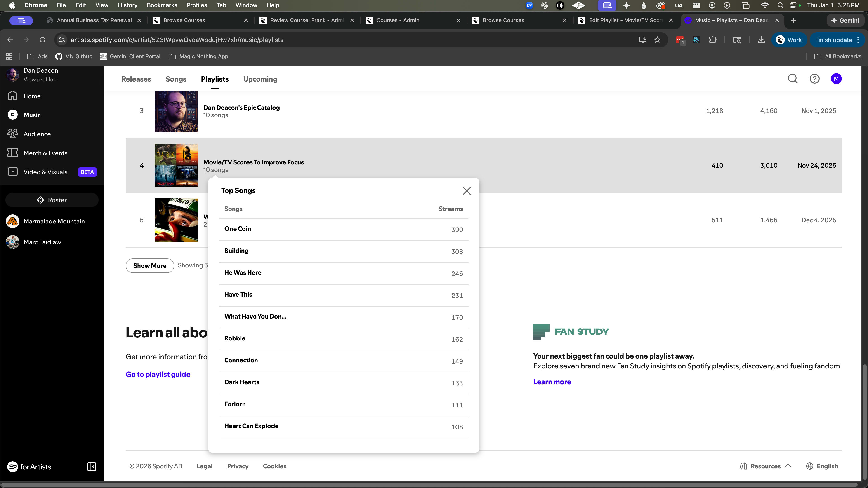The width and height of the screenshot is (868, 488).
Task: Follow the Go to playlist guide link
Action: click(158, 375)
